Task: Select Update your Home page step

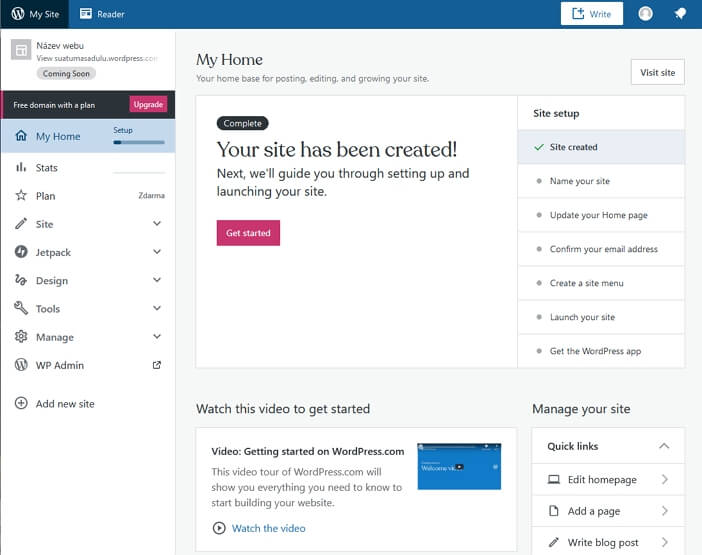Action: tap(601, 215)
